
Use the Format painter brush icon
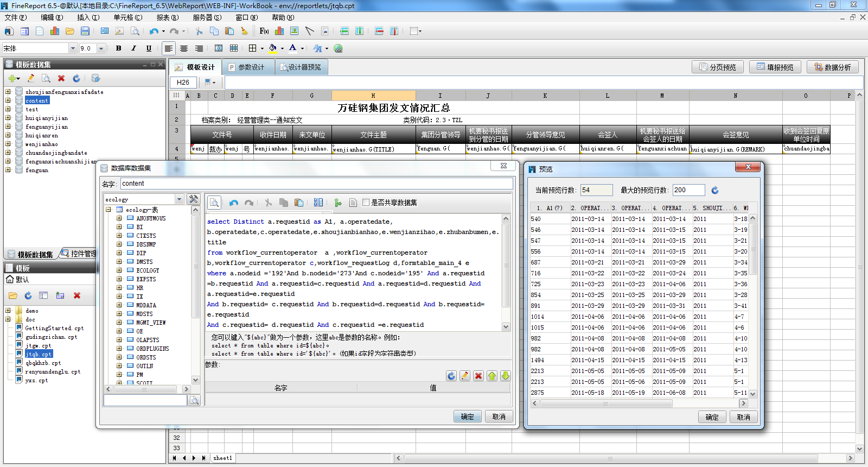point(245,31)
